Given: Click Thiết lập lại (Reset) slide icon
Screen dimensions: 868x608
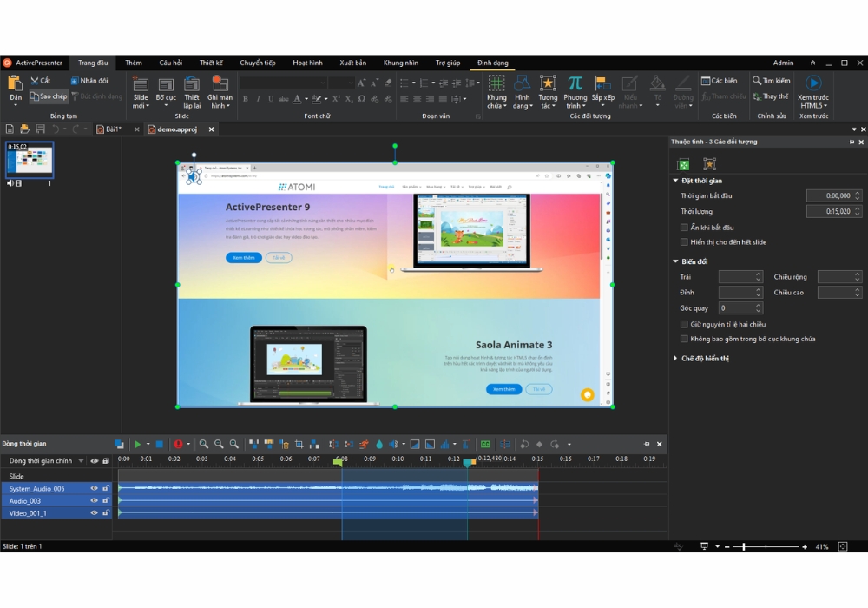Looking at the screenshot, I should tap(192, 85).
